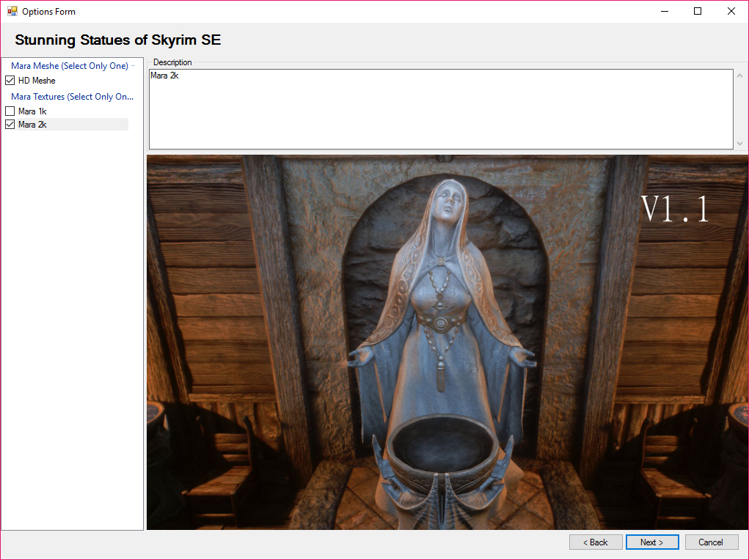Click the description scrollbar down arrow
The width and height of the screenshot is (749, 560).
click(x=740, y=143)
